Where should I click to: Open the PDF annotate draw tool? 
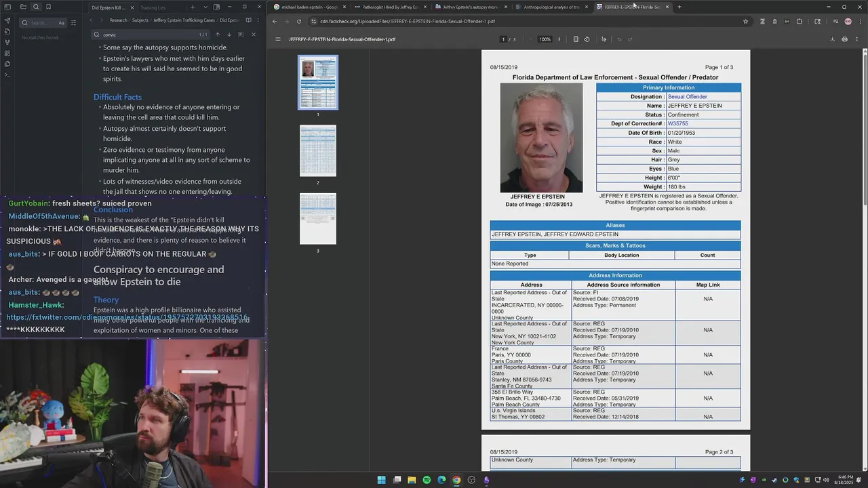[604, 39]
